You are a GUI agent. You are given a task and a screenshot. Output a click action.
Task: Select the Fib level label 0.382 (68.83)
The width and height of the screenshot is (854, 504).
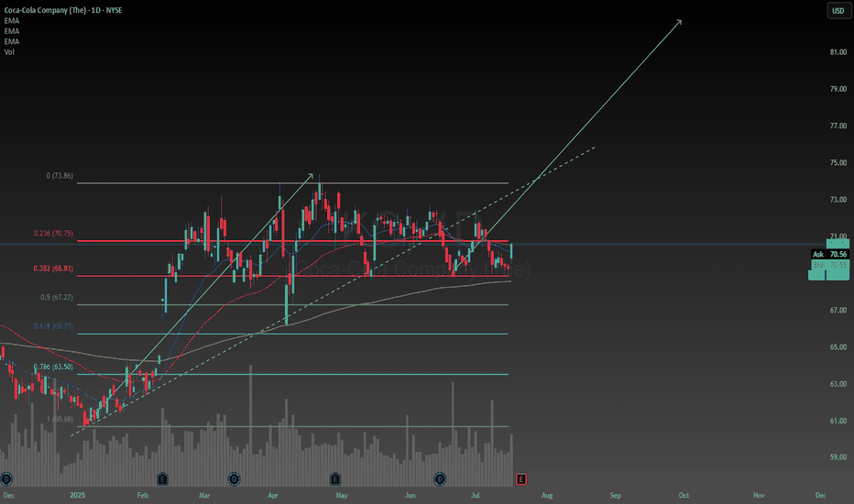coord(53,268)
